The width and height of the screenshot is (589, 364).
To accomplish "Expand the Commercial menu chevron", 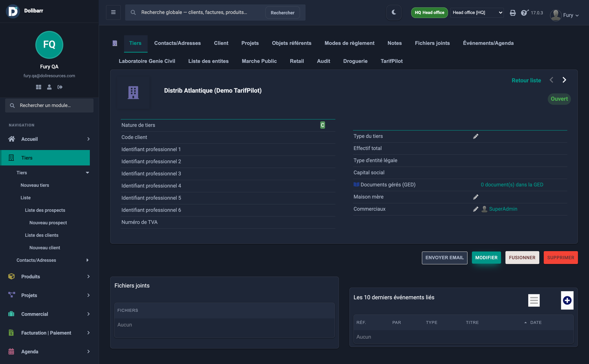I will click(88, 314).
